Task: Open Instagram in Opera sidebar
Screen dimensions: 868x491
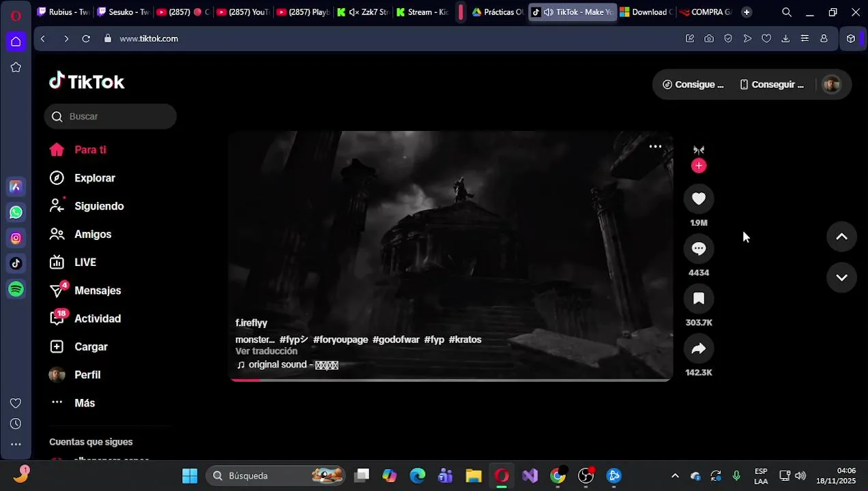Action: pos(16,238)
